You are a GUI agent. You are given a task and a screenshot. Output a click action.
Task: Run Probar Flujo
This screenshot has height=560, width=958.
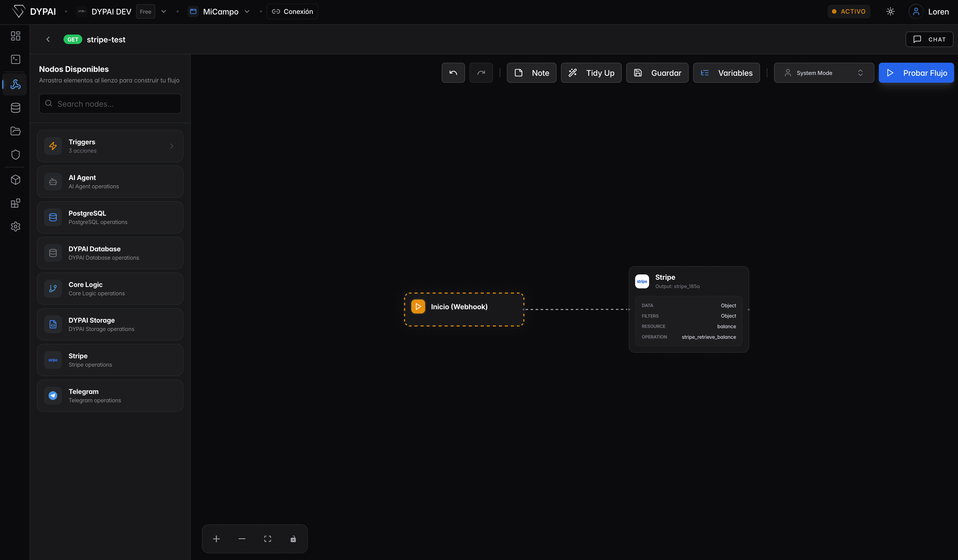click(916, 72)
